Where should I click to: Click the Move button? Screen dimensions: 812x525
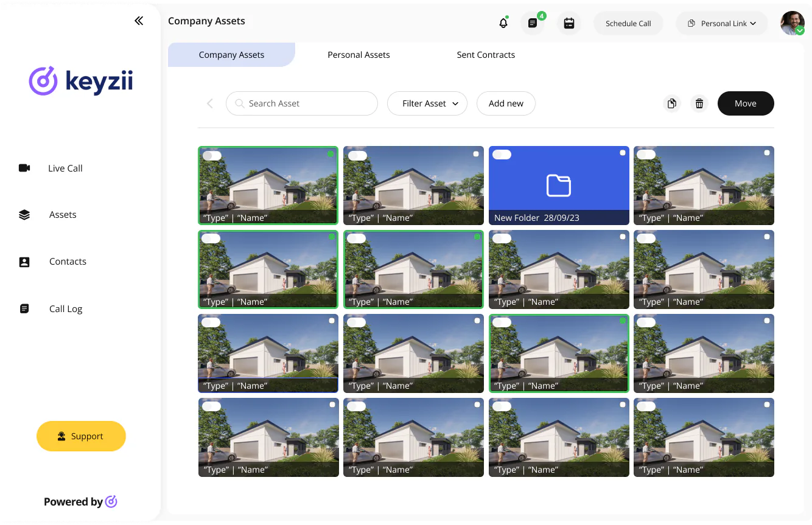(746, 103)
